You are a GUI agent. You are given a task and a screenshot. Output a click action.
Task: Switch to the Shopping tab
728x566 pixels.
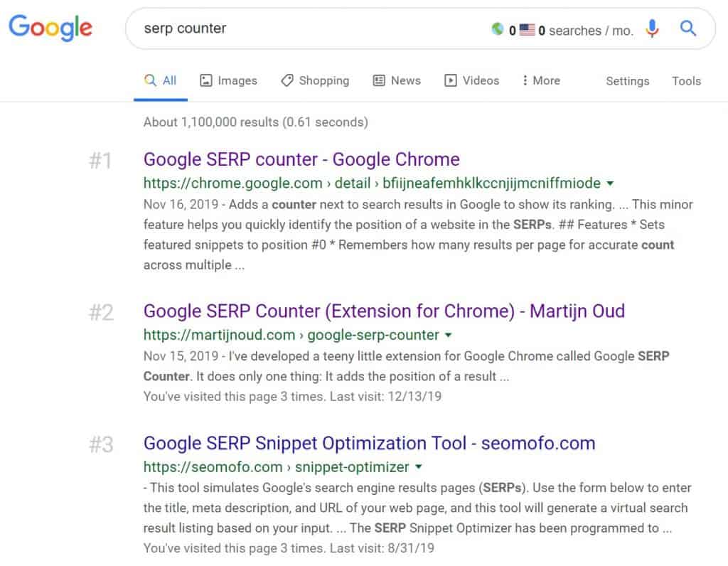coord(315,80)
